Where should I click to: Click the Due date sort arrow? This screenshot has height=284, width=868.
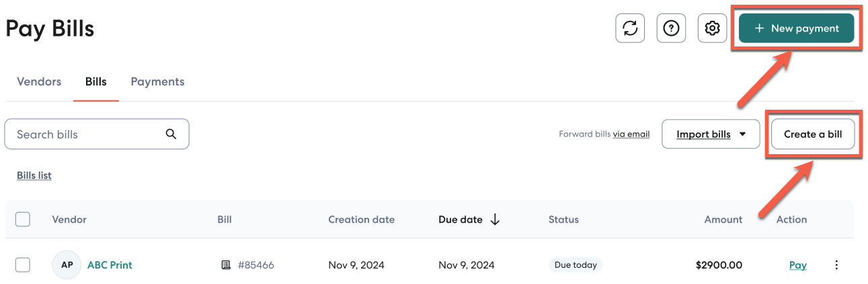[495, 219]
